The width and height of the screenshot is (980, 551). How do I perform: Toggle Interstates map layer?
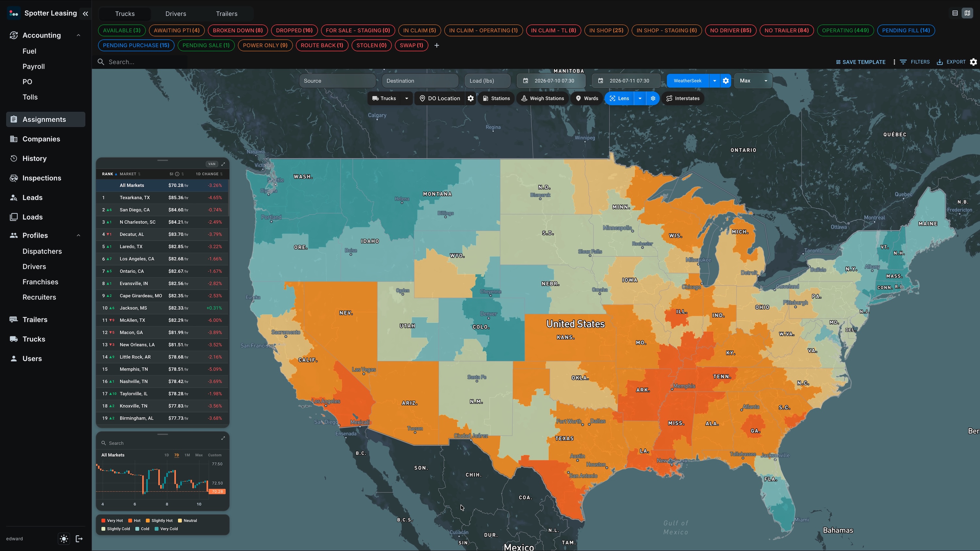pos(683,99)
